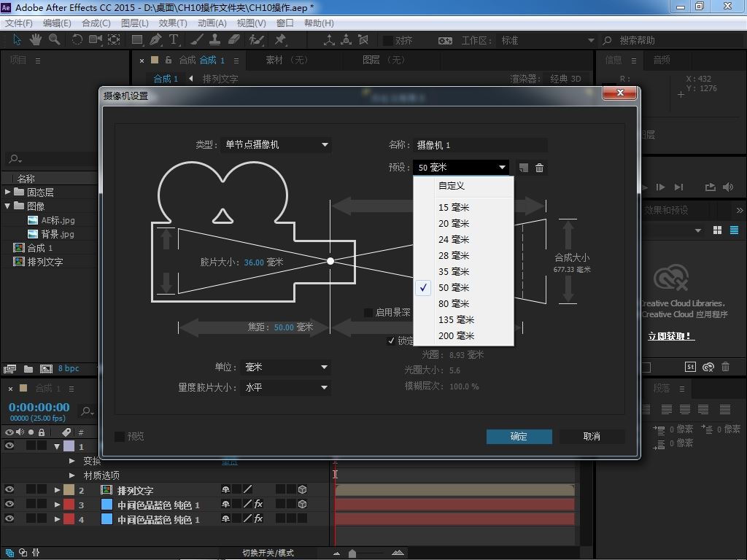Open the 动画(A) menu
Viewport: 747px width, 560px height.
212,23
